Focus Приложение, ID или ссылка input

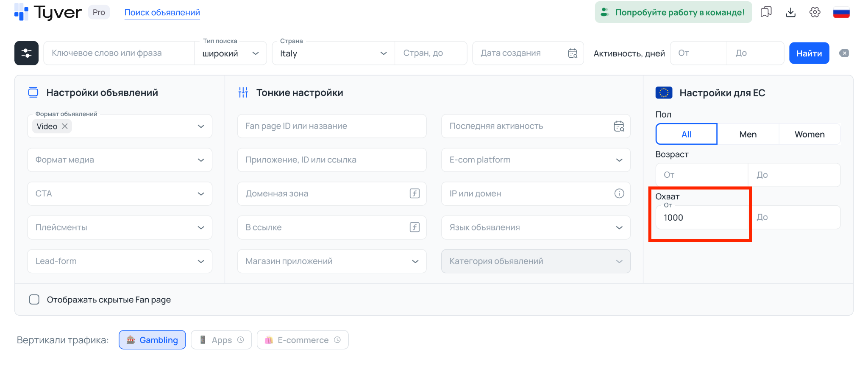(x=332, y=160)
